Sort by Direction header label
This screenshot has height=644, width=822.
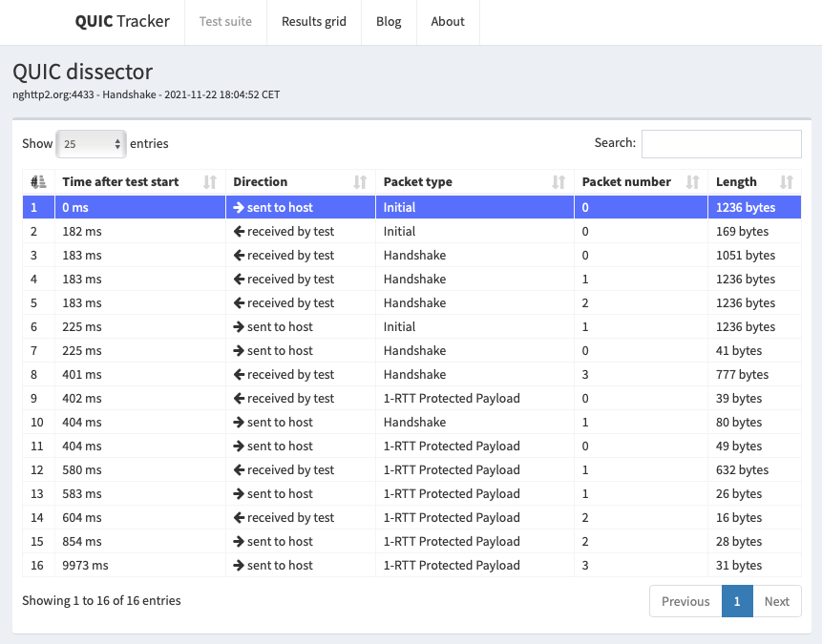pos(261,182)
